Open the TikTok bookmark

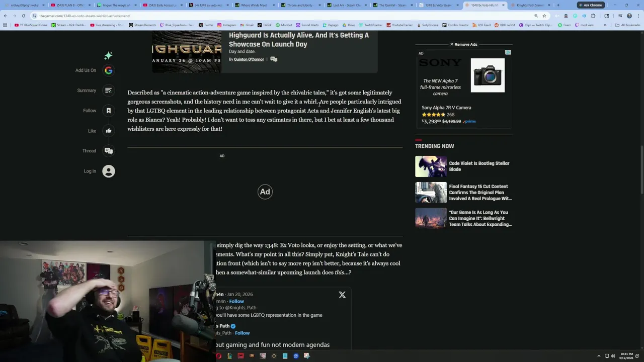[264, 25]
